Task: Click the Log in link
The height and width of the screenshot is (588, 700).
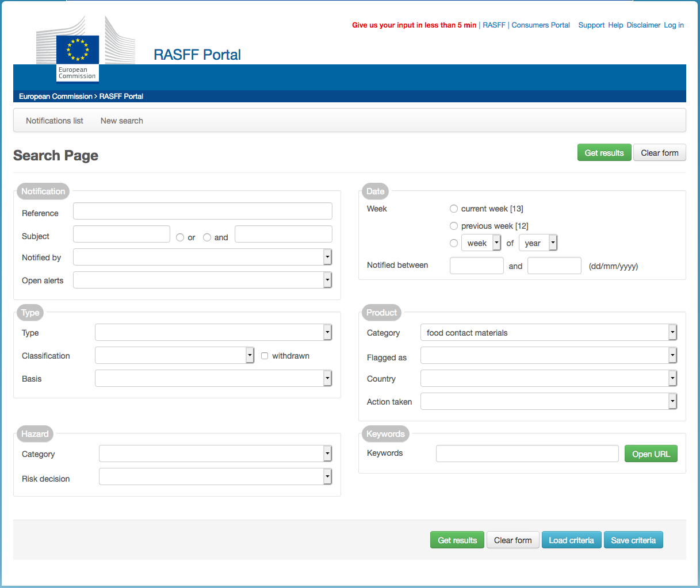Action: [x=674, y=25]
